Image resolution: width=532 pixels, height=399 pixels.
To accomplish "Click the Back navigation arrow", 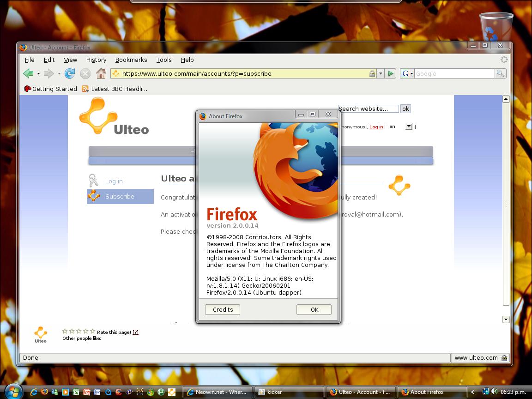I will tap(28, 73).
